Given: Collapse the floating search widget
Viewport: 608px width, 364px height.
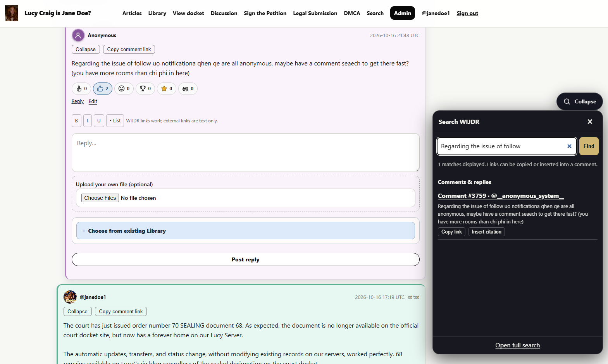Looking at the screenshot, I should (x=580, y=101).
